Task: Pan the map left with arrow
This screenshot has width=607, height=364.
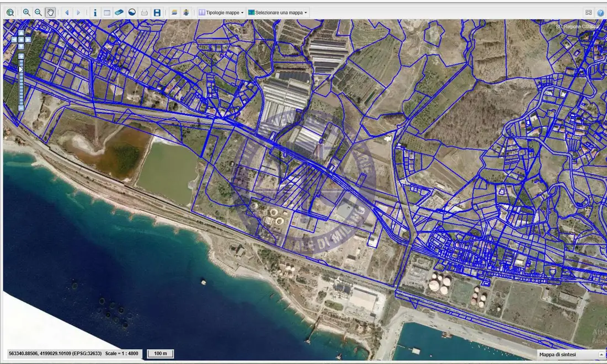Action: (14, 40)
